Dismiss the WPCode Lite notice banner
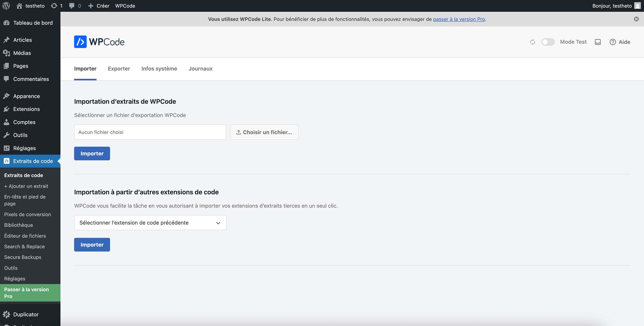The width and height of the screenshot is (644, 326). click(636, 19)
